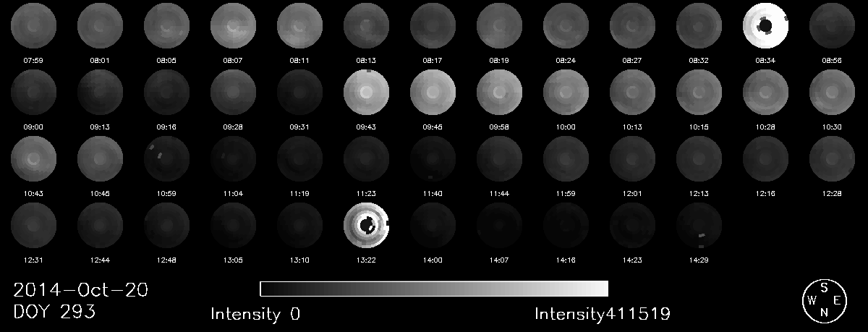Viewport: 868px width, 332px height.
Task: Open the 13:22 saturated ring image
Action: (x=367, y=225)
